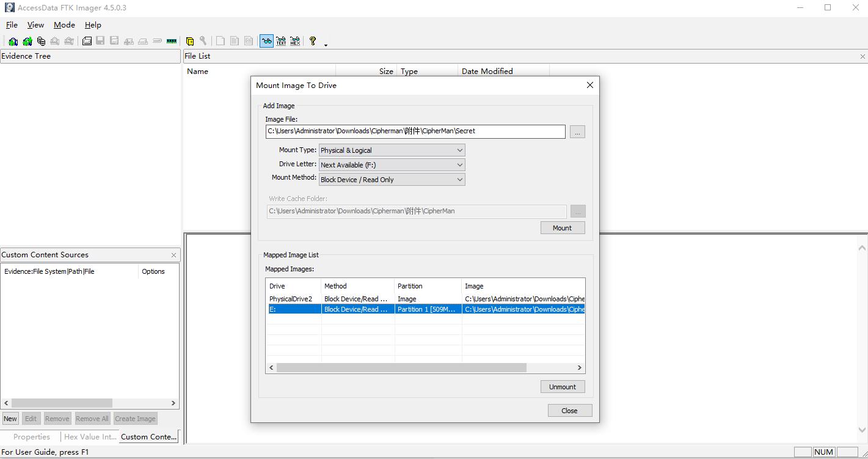Image resolution: width=868 pixels, height=459 pixels.
Task: Open the Mount Method dropdown
Action: [x=392, y=180]
